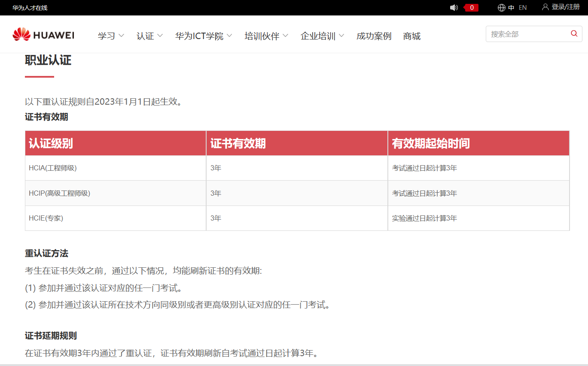This screenshot has width=588, height=366.
Task: Select the HCIA(工程师级) table cell
Action: coord(116,168)
